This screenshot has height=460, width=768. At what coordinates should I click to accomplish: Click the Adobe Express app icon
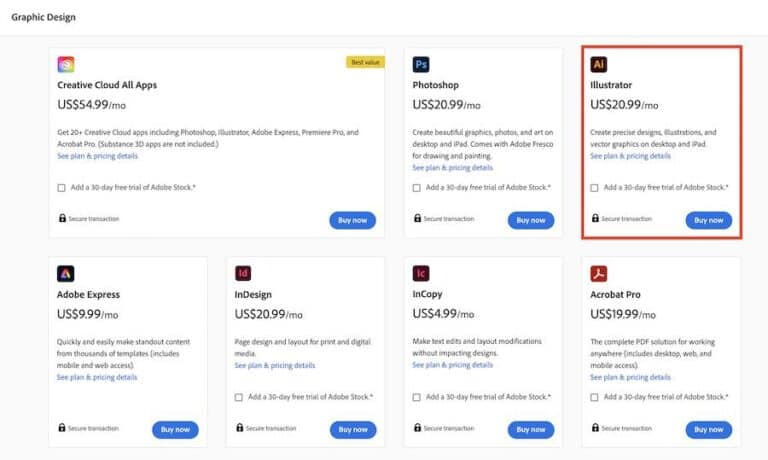(x=66, y=273)
